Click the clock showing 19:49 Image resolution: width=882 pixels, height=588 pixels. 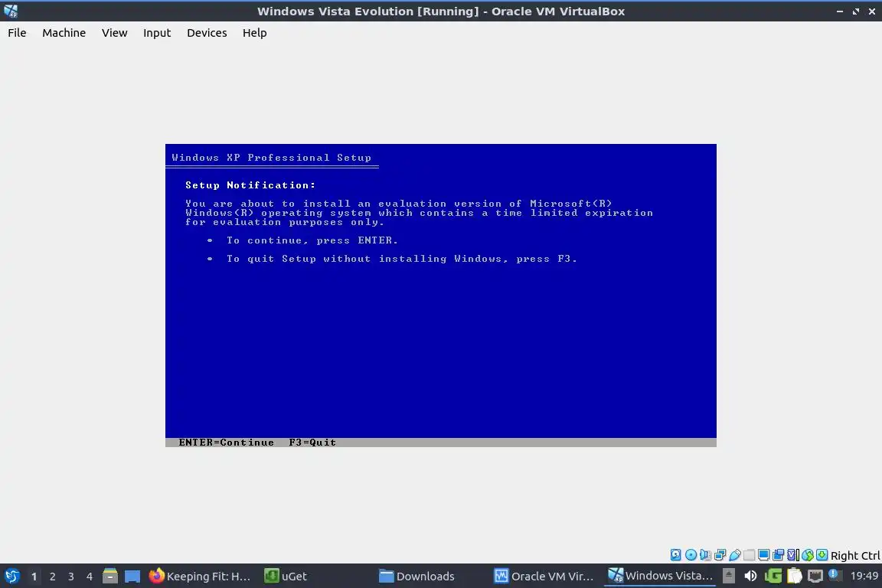(x=864, y=576)
